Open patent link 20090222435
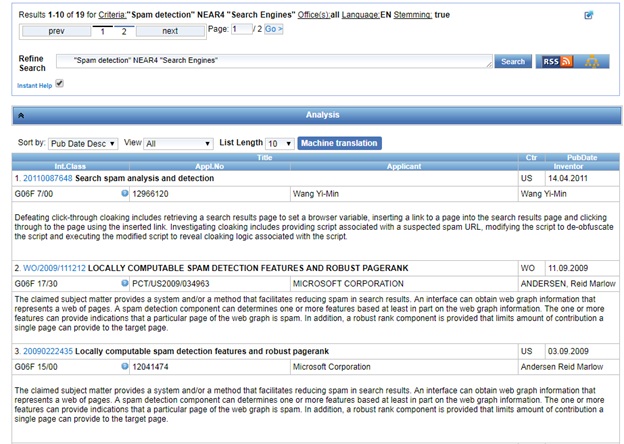Image resolution: width=624 pixels, height=444 pixels. tap(48, 351)
